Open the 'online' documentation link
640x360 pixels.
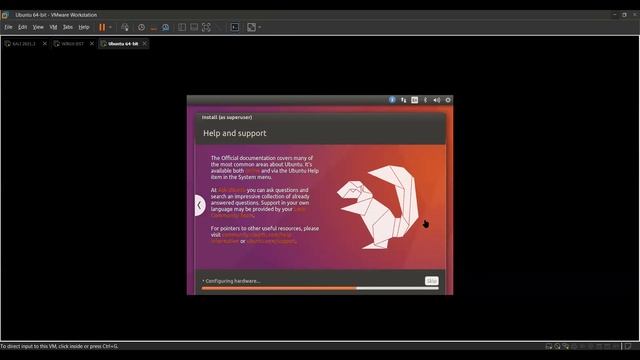(252, 171)
